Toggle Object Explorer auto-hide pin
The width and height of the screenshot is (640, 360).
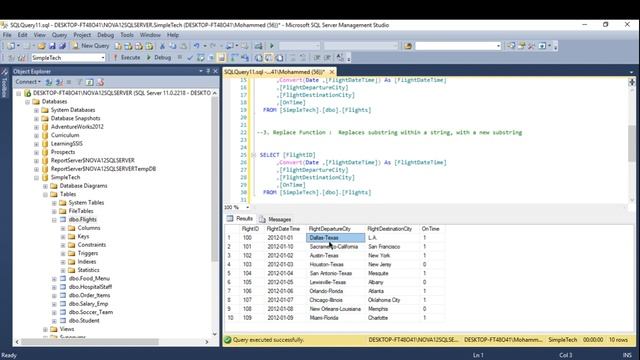(x=208, y=71)
